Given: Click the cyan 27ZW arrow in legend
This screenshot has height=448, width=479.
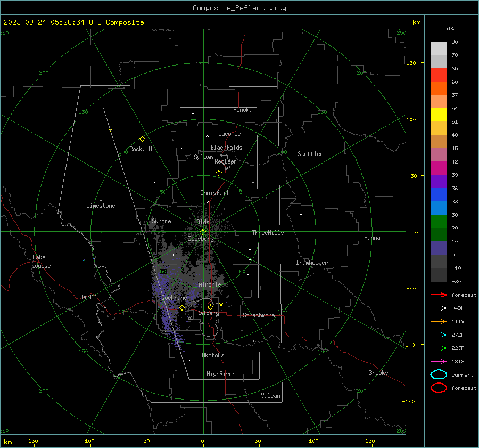Looking at the screenshot, I should pyautogui.click(x=439, y=335).
